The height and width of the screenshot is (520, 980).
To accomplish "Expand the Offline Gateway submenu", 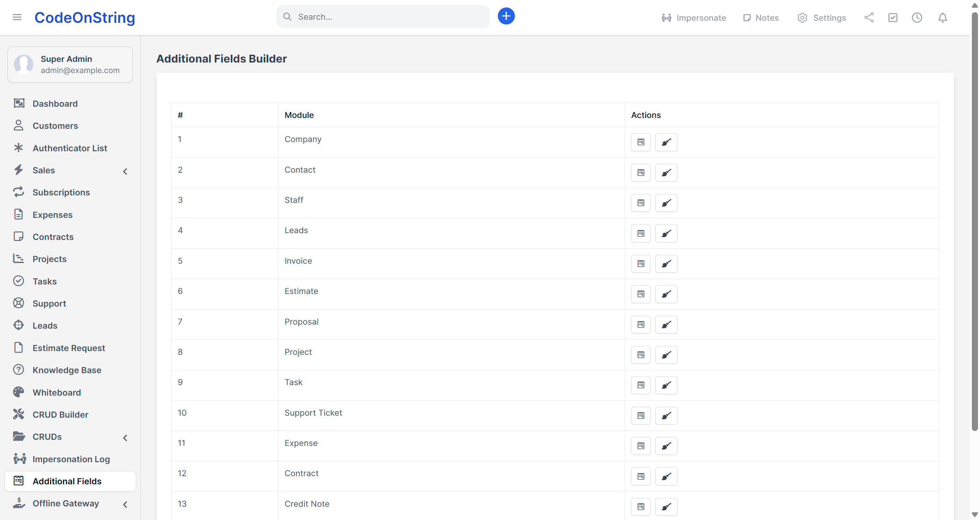I will pos(125,504).
